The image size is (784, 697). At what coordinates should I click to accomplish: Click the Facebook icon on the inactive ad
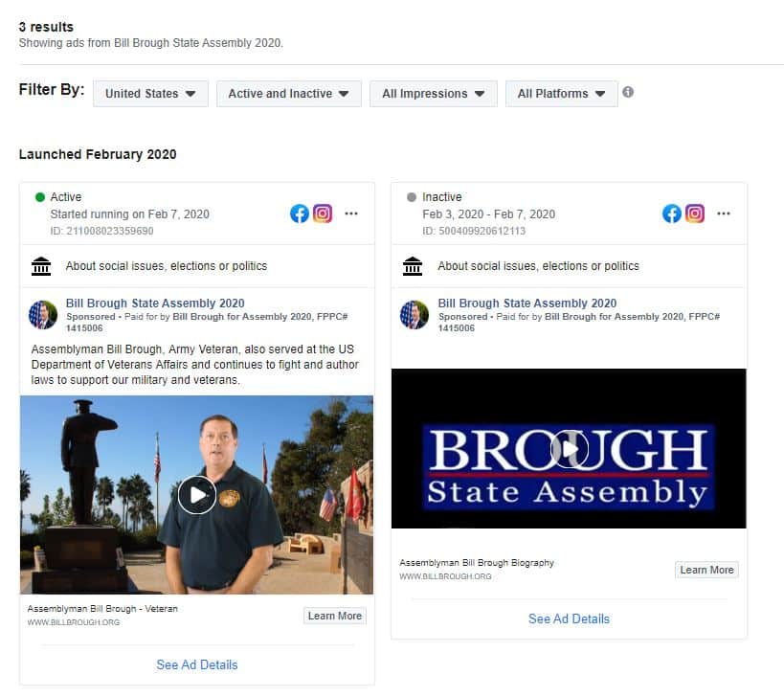point(672,214)
